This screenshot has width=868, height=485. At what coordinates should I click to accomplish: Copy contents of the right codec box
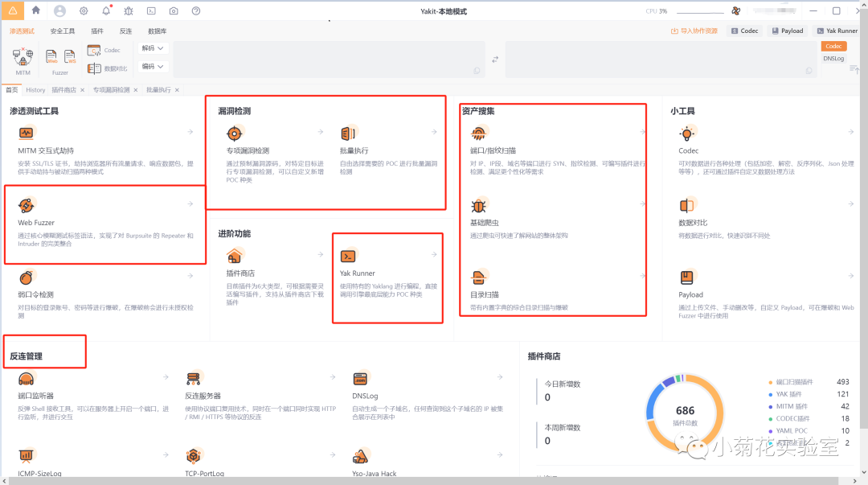coord(809,71)
